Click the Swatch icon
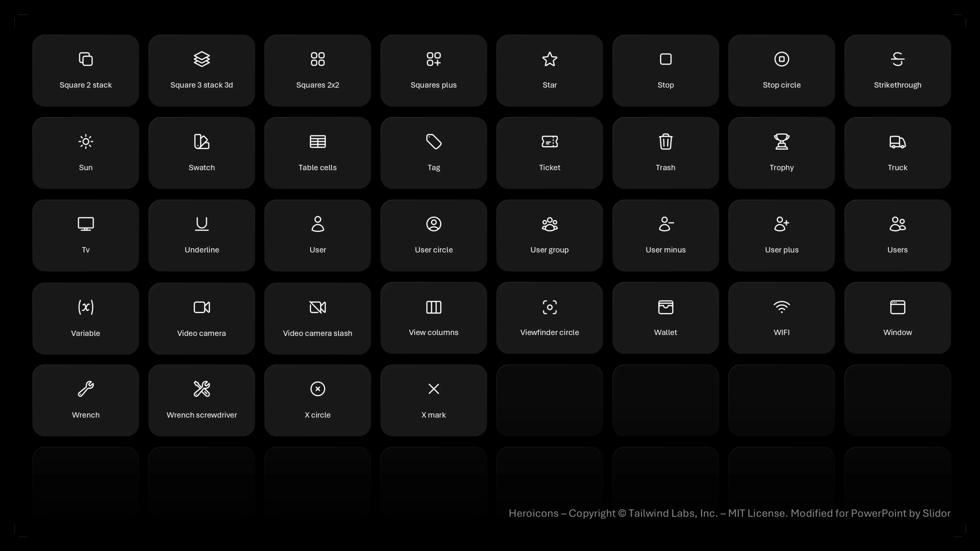Viewport: 980px width, 551px height. (x=202, y=142)
